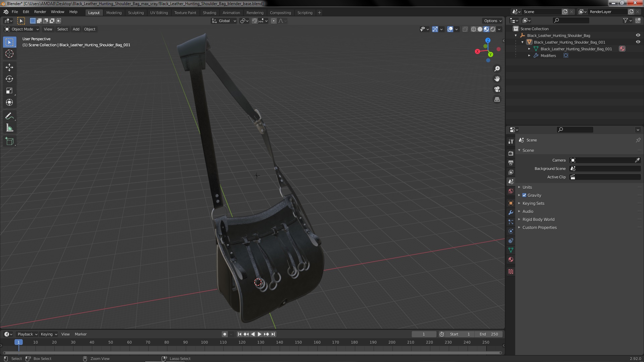644x362 pixels.
Task: Click the timeline horizontal scrollbar
Action: tap(252, 353)
